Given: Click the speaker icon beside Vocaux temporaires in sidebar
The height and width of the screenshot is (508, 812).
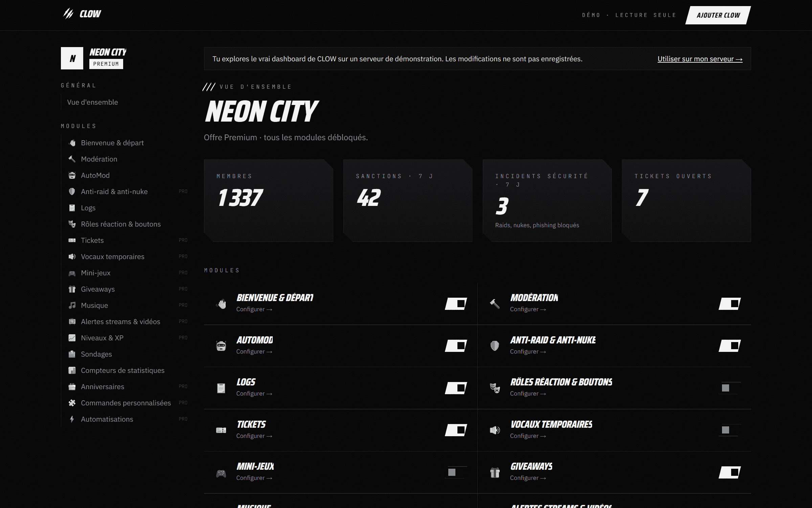Looking at the screenshot, I should click(72, 257).
